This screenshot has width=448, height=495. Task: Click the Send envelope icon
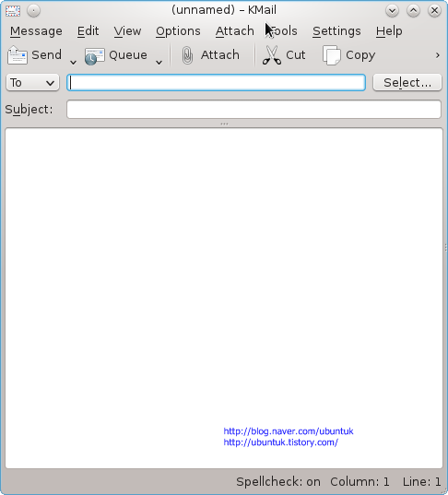[17, 55]
